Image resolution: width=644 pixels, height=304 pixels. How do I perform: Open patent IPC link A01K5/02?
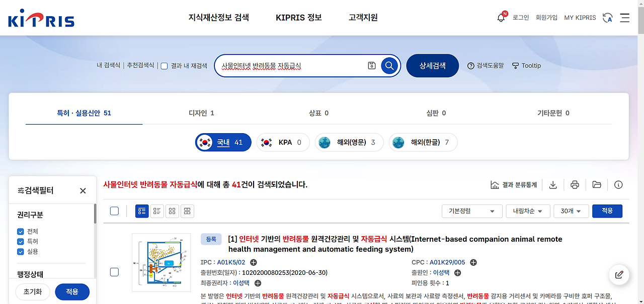coord(230,262)
